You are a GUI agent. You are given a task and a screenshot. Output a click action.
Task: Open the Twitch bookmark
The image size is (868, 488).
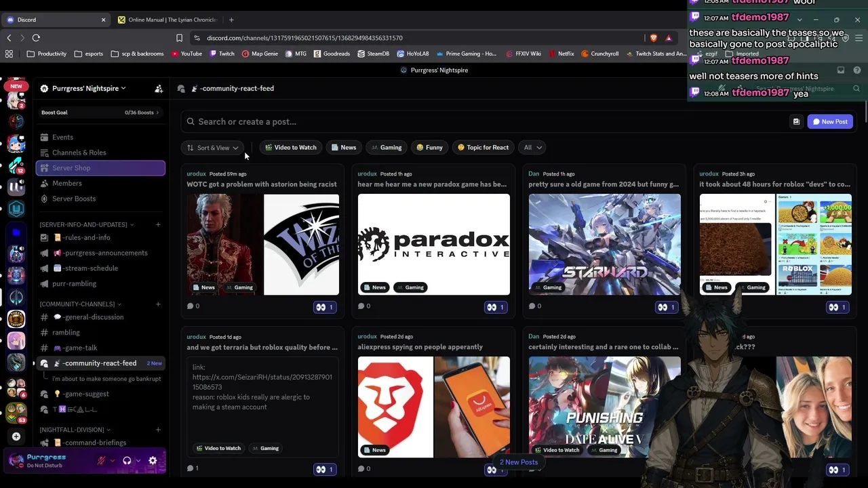pos(222,54)
